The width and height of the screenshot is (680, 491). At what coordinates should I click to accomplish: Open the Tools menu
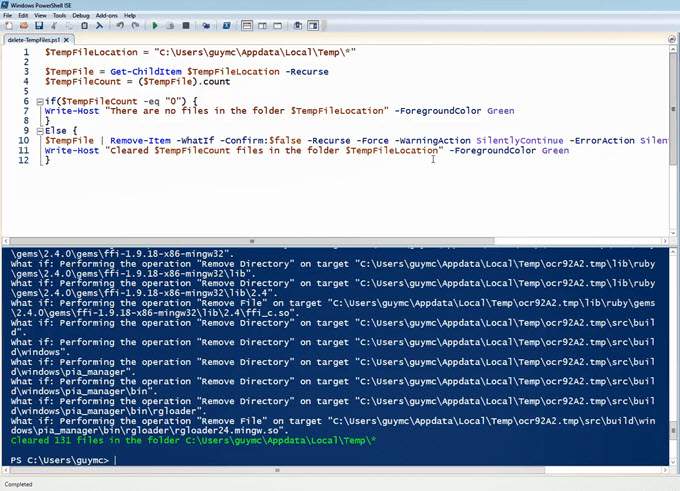pyautogui.click(x=59, y=16)
